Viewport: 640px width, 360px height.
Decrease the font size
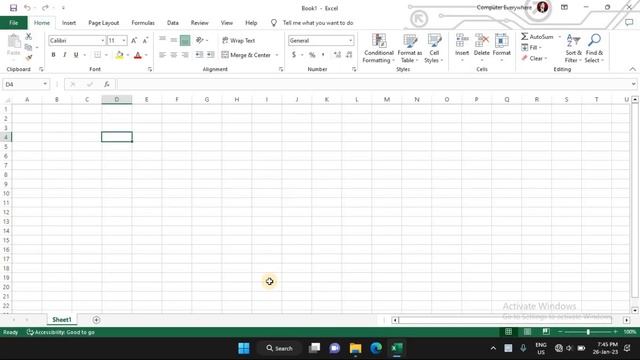[x=145, y=40]
